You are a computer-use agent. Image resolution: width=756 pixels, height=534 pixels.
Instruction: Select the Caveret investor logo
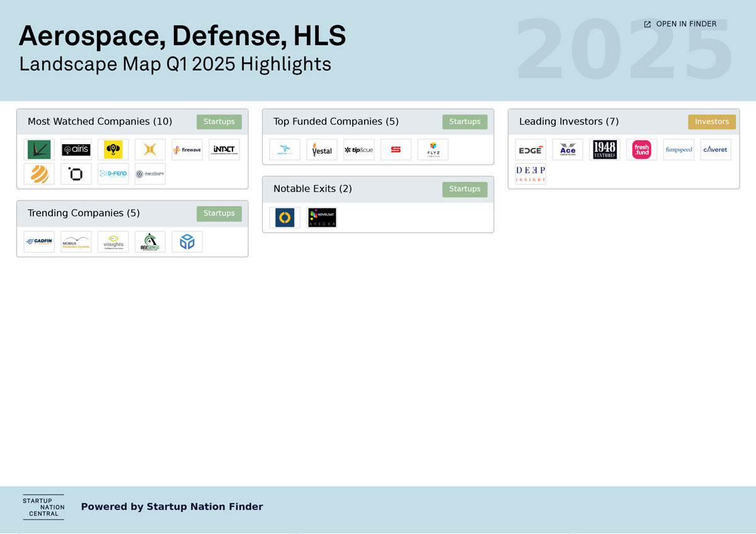point(716,150)
